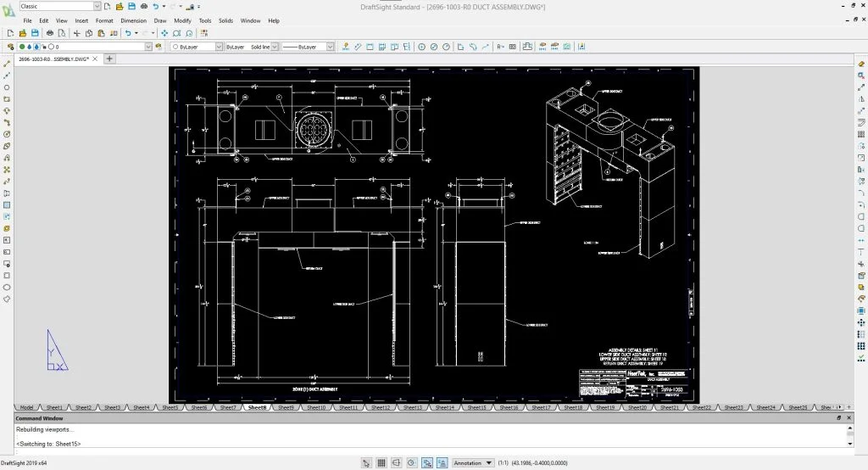The height and width of the screenshot is (470, 868).
Task: Select the Pan tool in the toolbar
Action: pos(164,33)
